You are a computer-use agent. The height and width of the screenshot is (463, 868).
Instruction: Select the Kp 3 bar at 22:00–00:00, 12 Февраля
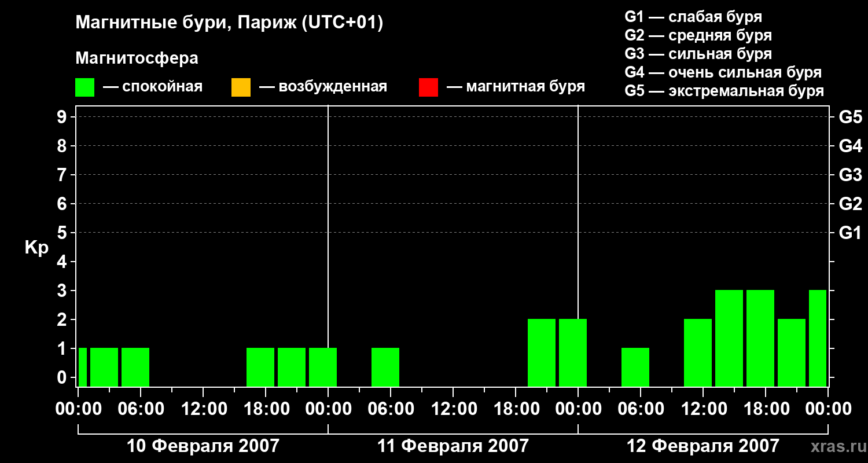(818, 338)
